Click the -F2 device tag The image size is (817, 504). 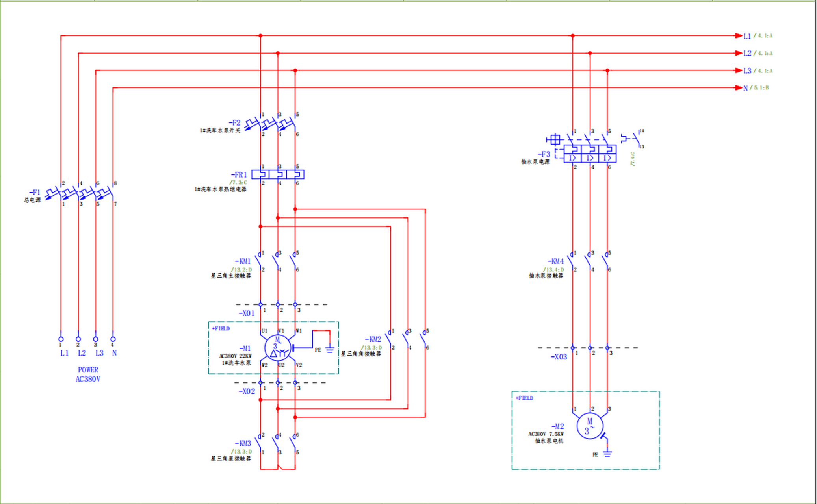click(x=234, y=123)
